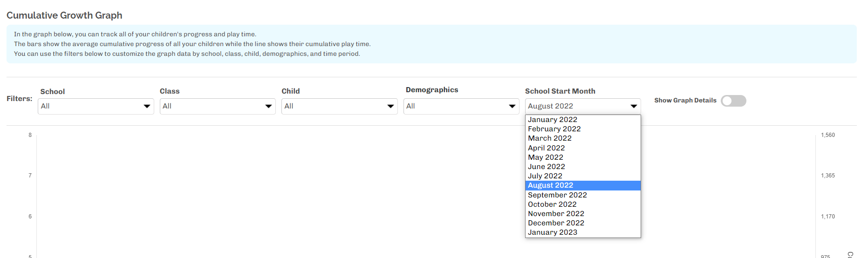Select November 2022 as start month
Viewport: 868px width, 258px height.
coord(556,214)
